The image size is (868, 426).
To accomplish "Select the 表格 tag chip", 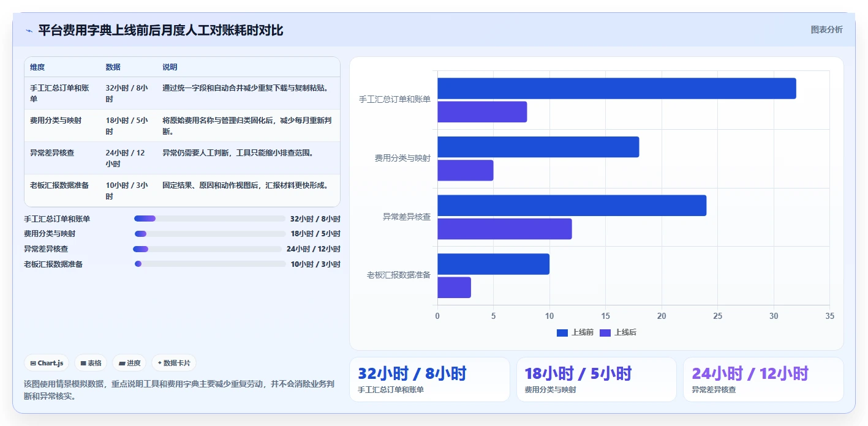I will (x=91, y=363).
